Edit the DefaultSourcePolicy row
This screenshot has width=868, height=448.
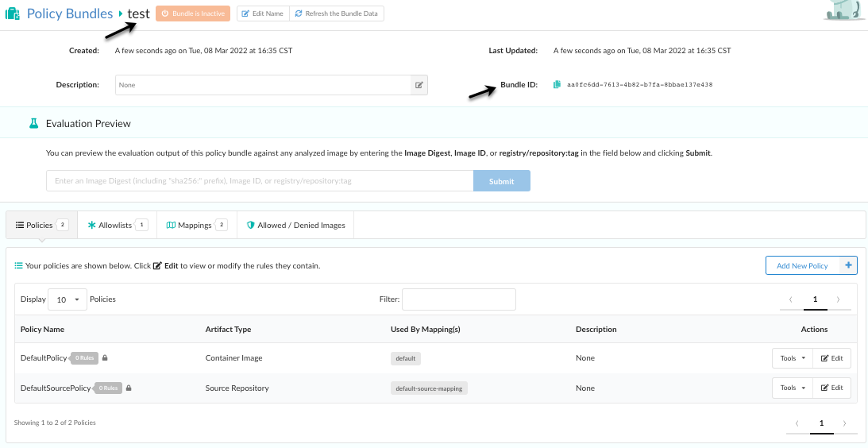pyautogui.click(x=831, y=388)
